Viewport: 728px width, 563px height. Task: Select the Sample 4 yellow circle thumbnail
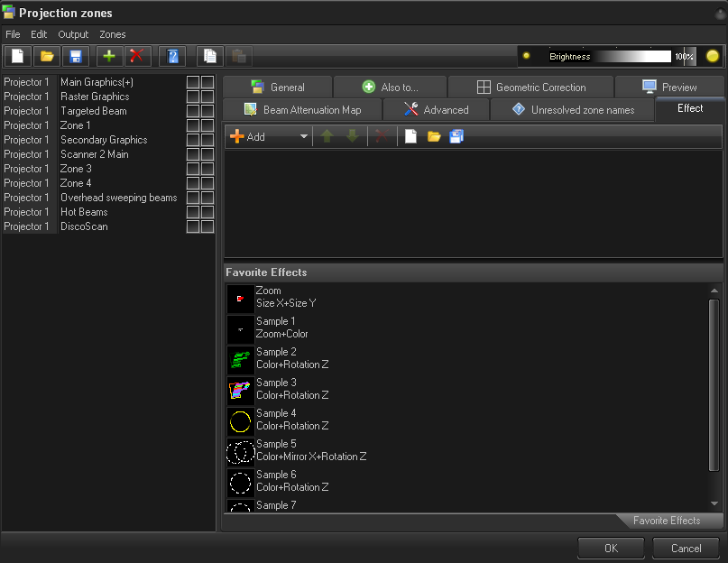click(241, 421)
